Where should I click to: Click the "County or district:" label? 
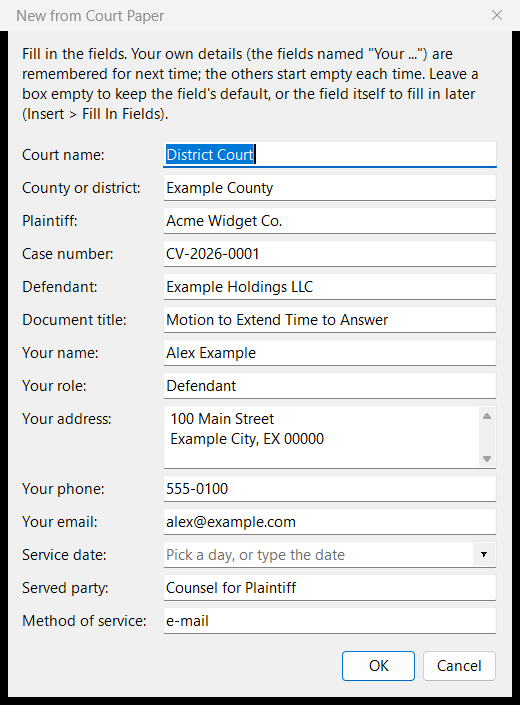(x=81, y=187)
